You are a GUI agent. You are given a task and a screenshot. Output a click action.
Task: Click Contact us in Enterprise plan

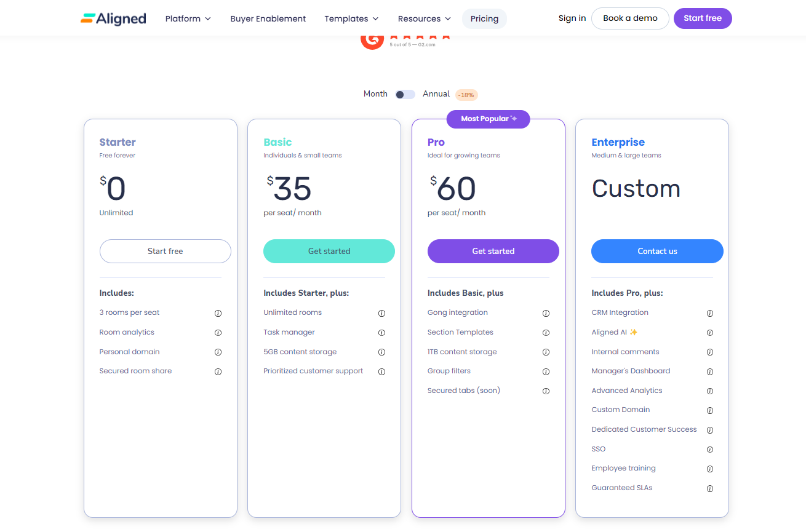point(657,251)
